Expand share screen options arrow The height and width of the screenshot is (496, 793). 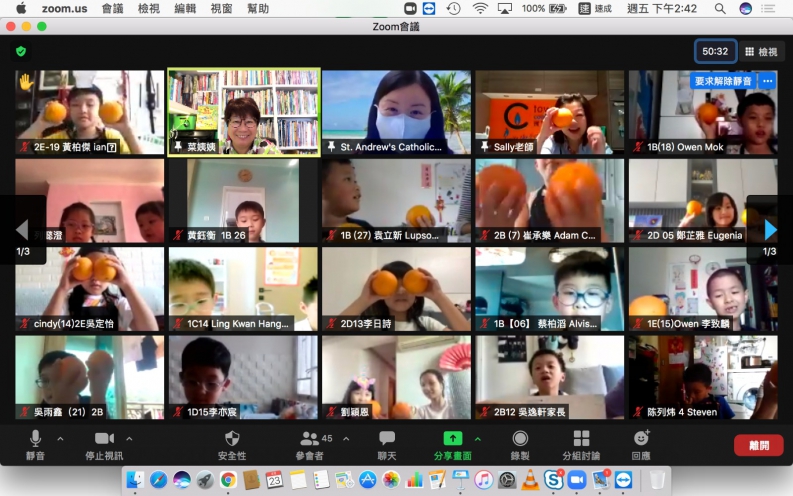tap(477, 439)
